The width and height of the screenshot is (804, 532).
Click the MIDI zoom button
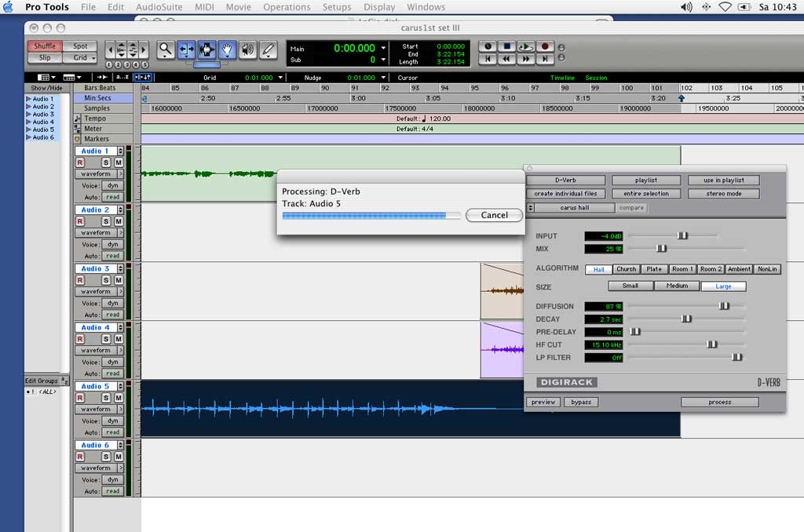point(133,49)
